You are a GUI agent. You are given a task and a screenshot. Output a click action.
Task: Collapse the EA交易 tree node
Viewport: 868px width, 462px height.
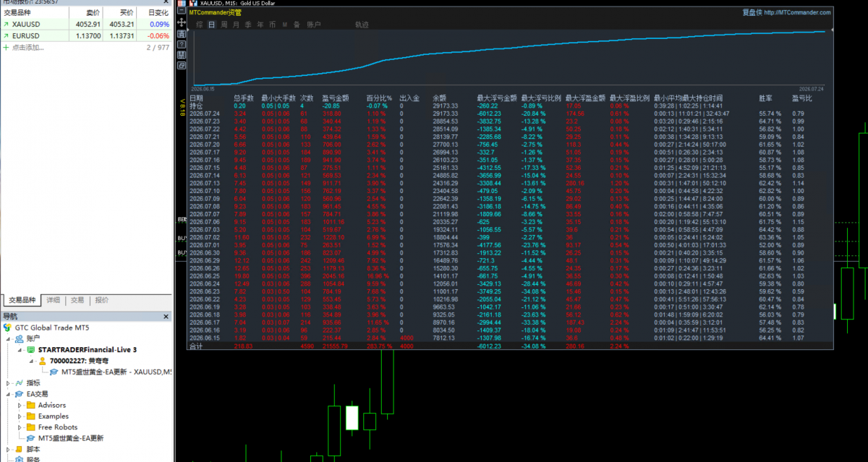click(x=9, y=394)
